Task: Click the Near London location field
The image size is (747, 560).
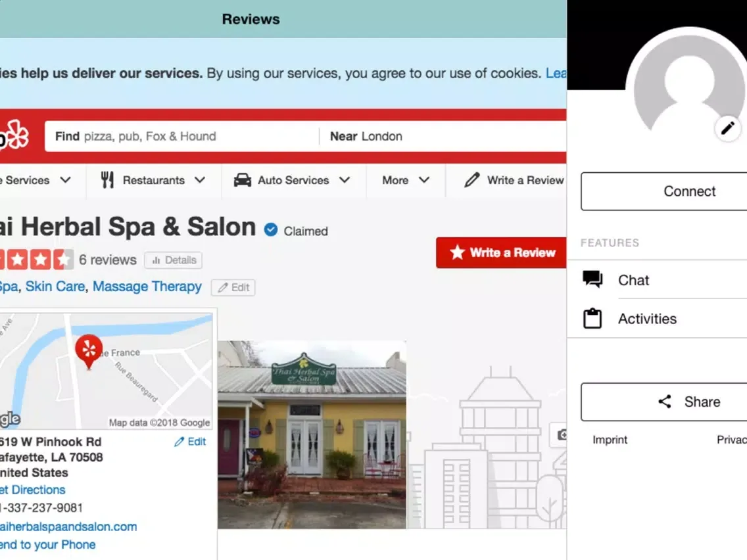Action: (443, 136)
